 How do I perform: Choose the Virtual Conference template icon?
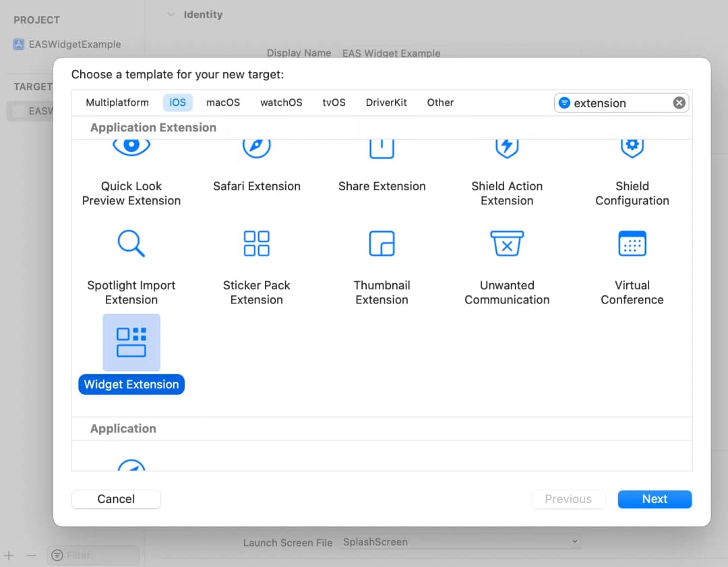tap(632, 243)
